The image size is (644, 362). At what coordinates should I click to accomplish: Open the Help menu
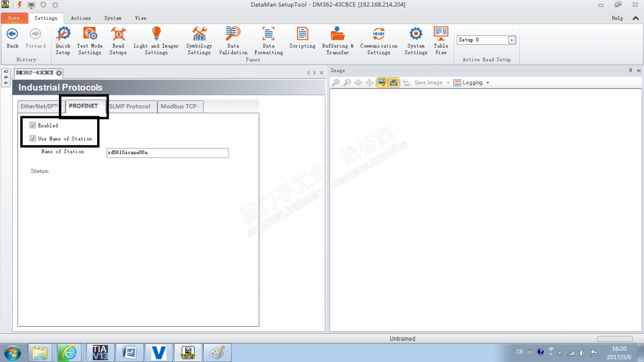[x=617, y=18]
